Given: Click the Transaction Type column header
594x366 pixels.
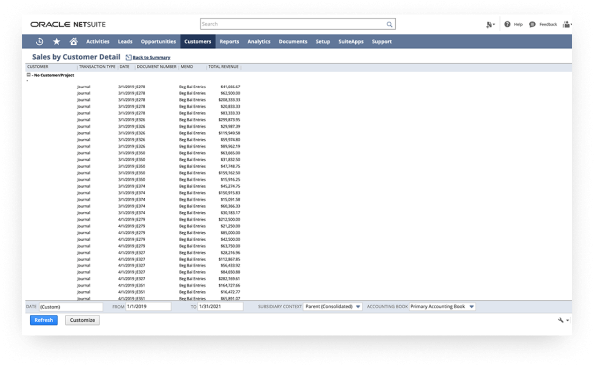Looking at the screenshot, I should pos(97,67).
